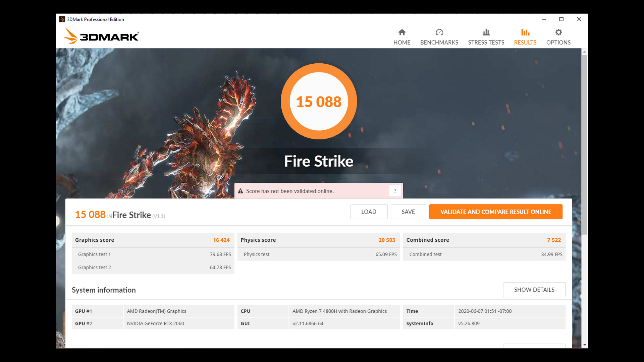Open validation help with the question mark icon
The width and height of the screenshot is (644, 362).
[x=395, y=191]
